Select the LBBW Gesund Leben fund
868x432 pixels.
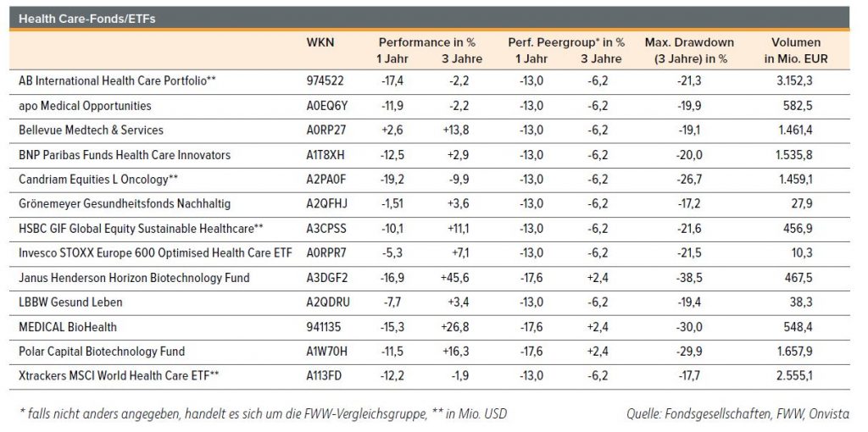point(70,302)
